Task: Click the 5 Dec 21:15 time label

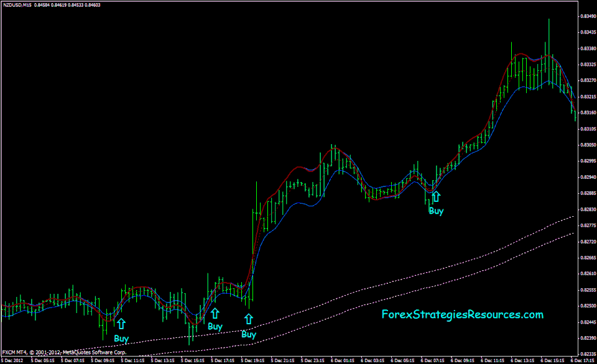Action: coord(283,360)
